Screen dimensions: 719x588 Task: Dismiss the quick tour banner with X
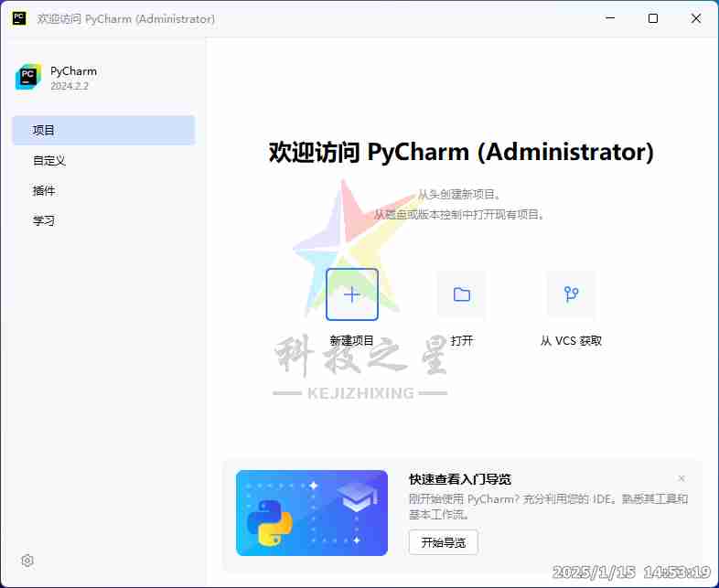coord(681,478)
